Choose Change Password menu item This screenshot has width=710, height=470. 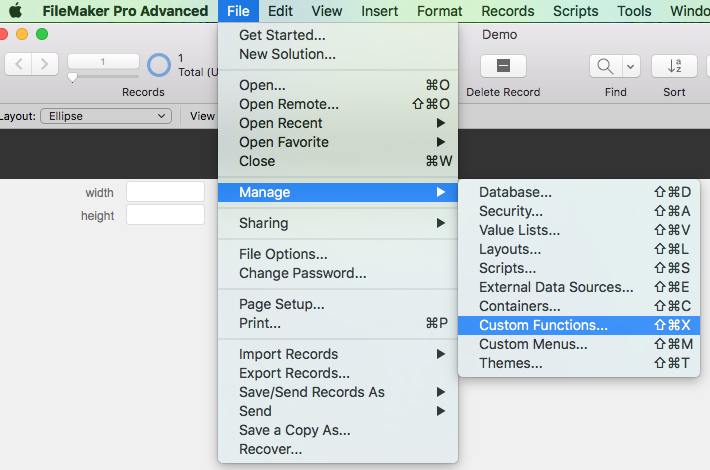point(302,273)
